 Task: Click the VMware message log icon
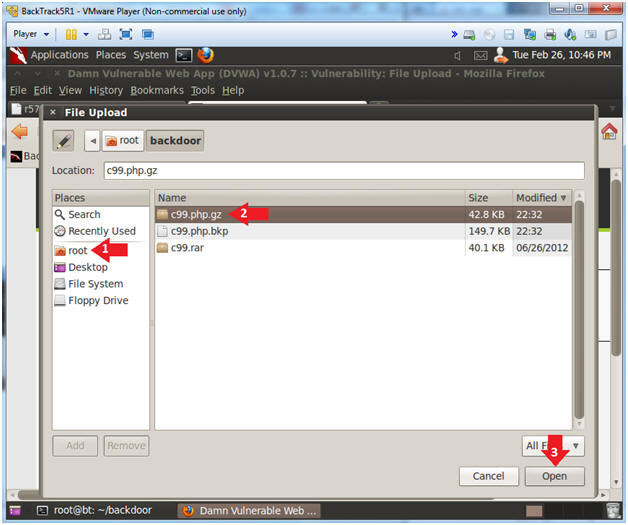(x=611, y=35)
